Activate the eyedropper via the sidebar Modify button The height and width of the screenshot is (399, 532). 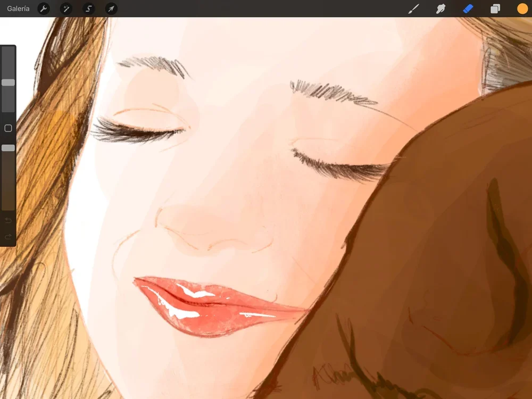[8, 128]
